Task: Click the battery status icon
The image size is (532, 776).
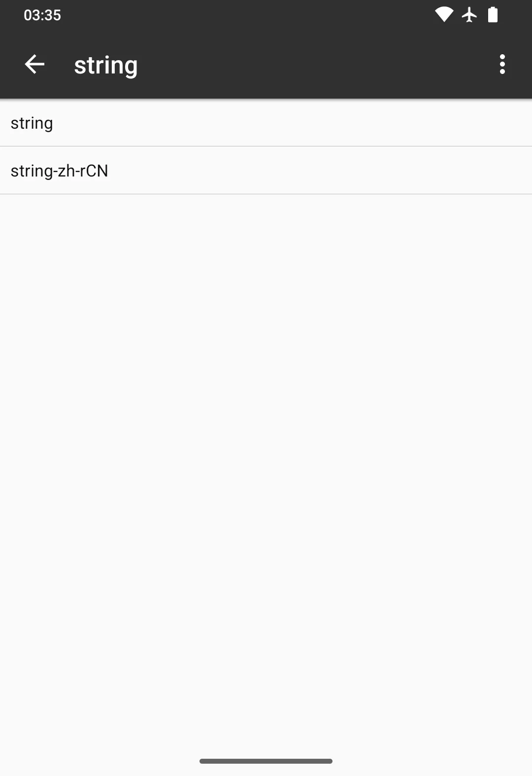Action: coord(493,15)
